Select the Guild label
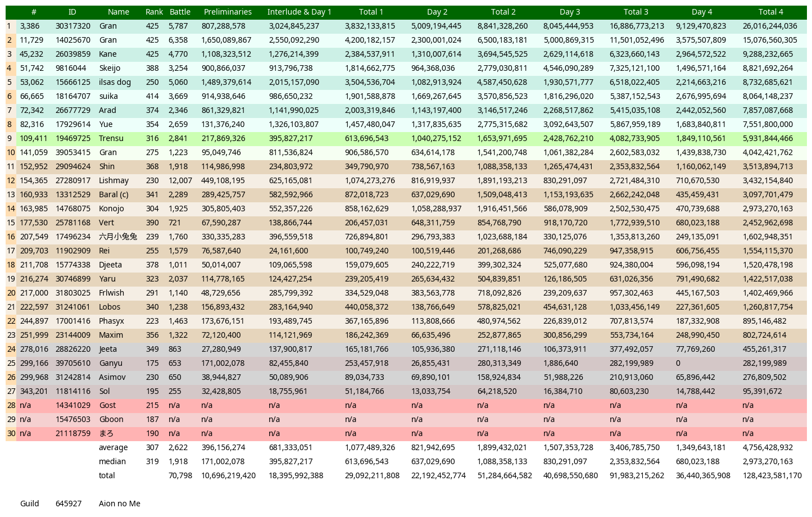Screen dimensions: 812x517 point(30,504)
